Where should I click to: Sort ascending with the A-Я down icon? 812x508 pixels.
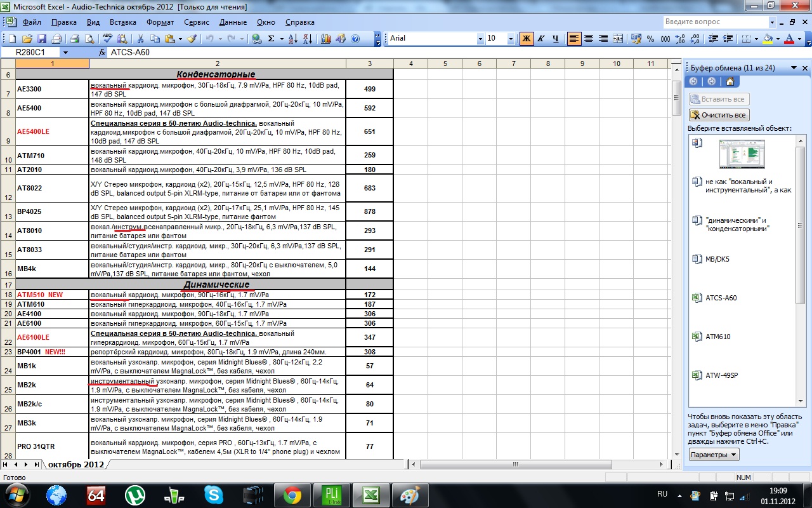click(x=292, y=39)
